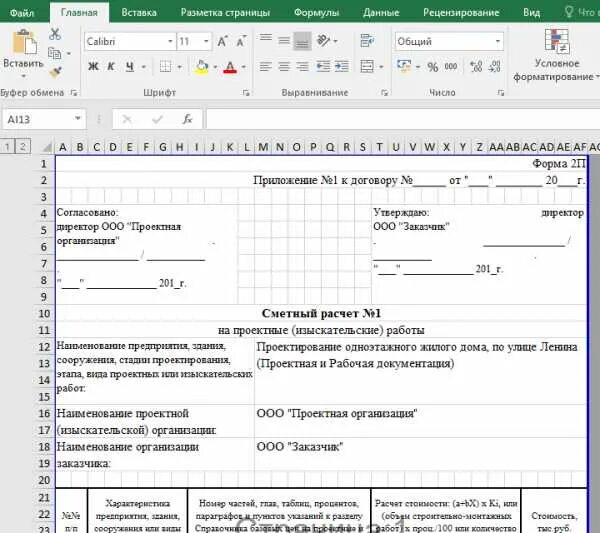The width and height of the screenshot is (600, 533).
Task: Click the Paste (Вставить) clipboard icon
Action: 24,41
